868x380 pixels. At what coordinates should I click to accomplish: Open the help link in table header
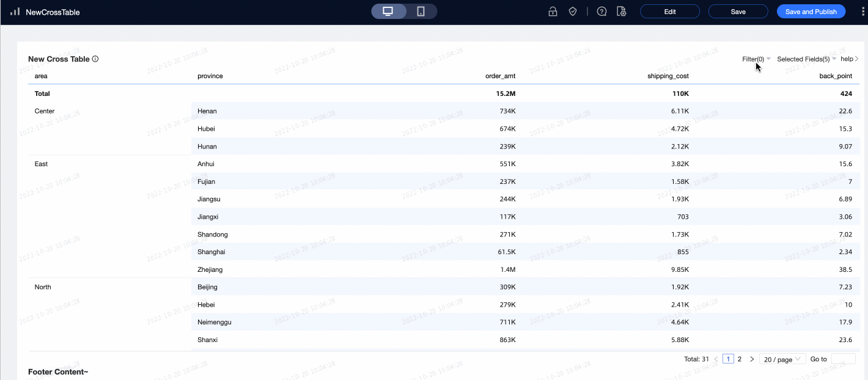[850, 59]
